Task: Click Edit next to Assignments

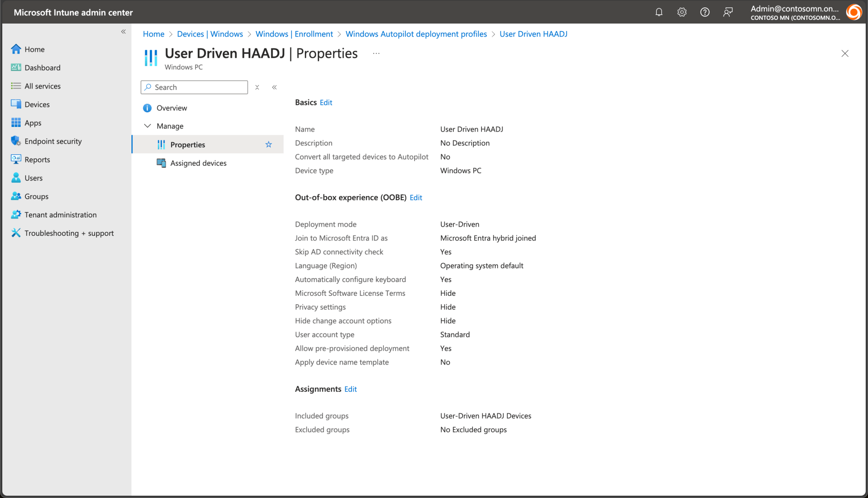Action: pyautogui.click(x=350, y=389)
